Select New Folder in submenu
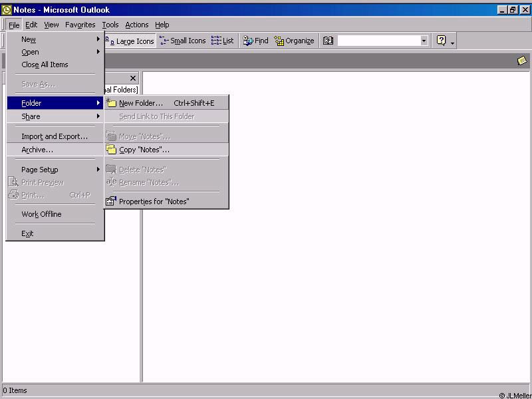The image size is (532, 399). (166, 103)
